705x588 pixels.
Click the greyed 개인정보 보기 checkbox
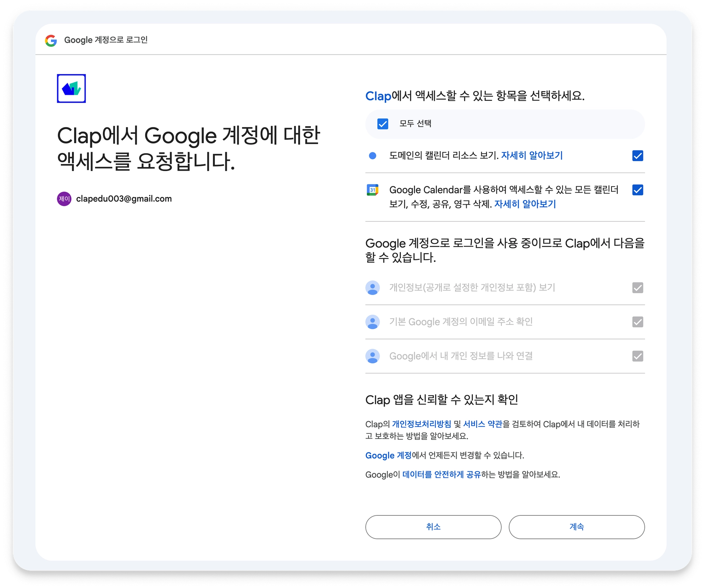click(x=638, y=287)
